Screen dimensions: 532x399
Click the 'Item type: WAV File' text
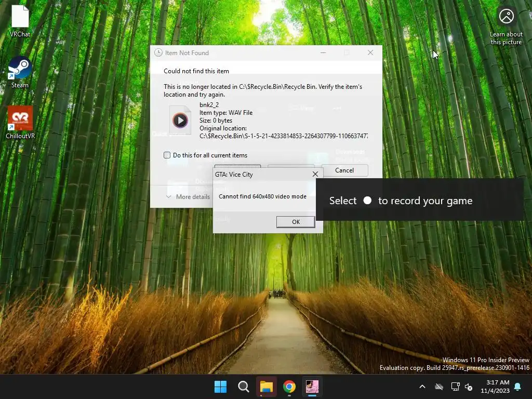point(226,113)
